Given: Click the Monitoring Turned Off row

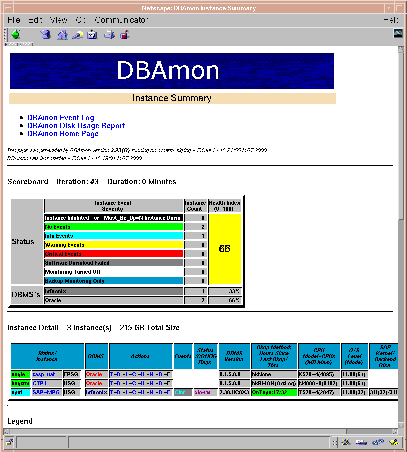Looking at the screenshot, I should (x=114, y=272).
